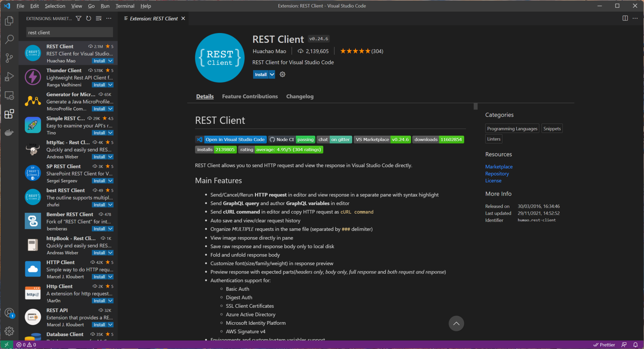This screenshot has height=349, width=644.
Task: Open the Run and Debug view
Action: 9,76
